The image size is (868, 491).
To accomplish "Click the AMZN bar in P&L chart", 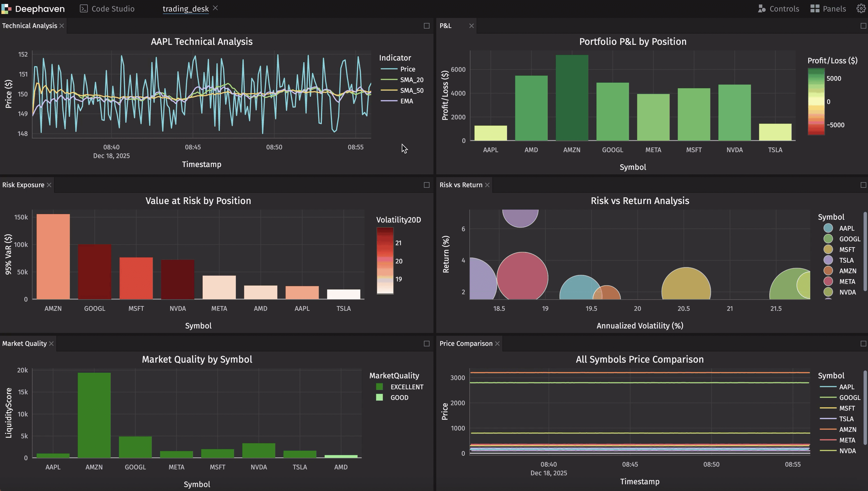I will (572, 98).
